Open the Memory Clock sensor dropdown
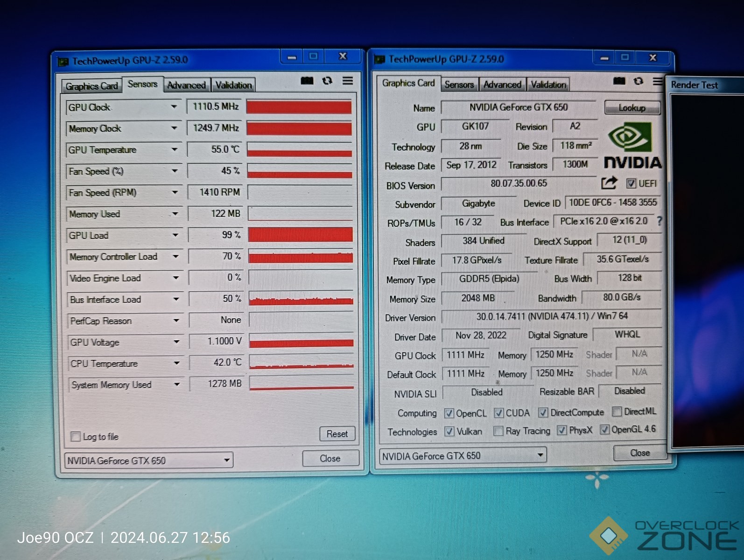 pyautogui.click(x=174, y=128)
